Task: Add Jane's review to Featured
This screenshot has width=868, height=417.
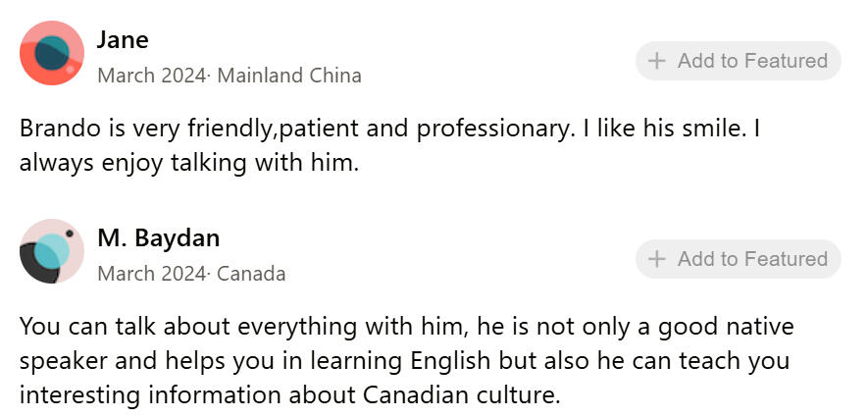Action: tap(738, 61)
